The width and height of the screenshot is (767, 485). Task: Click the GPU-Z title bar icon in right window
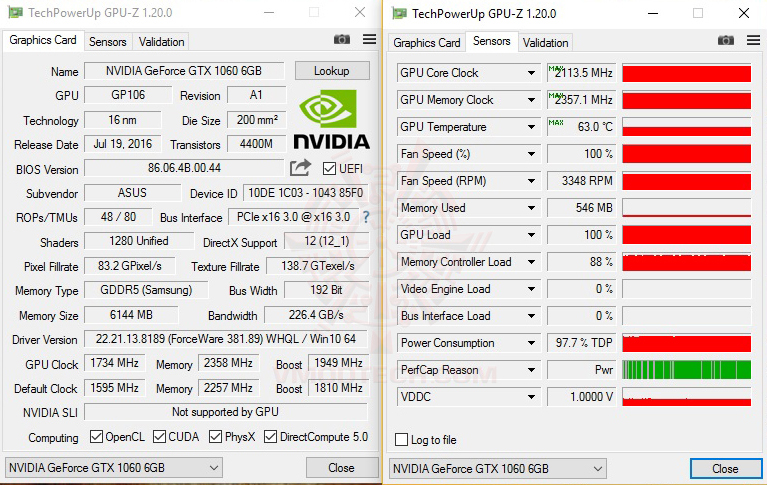(399, 13)
